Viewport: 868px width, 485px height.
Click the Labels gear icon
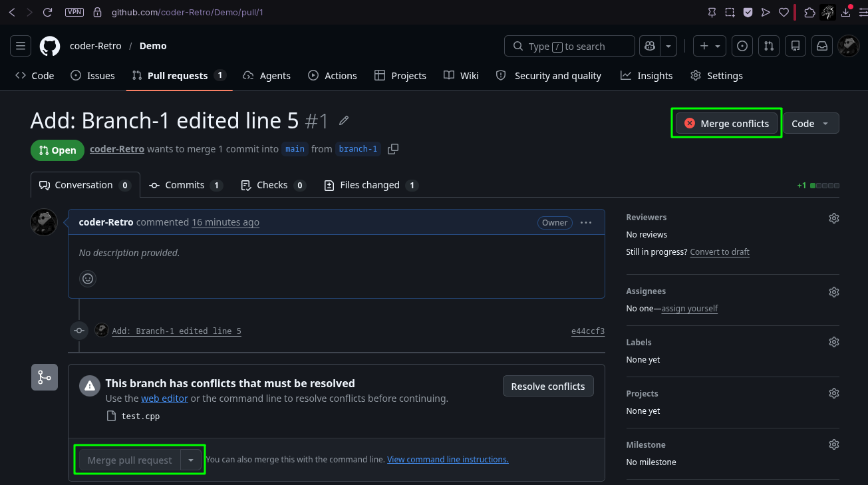tap(833, 342)
